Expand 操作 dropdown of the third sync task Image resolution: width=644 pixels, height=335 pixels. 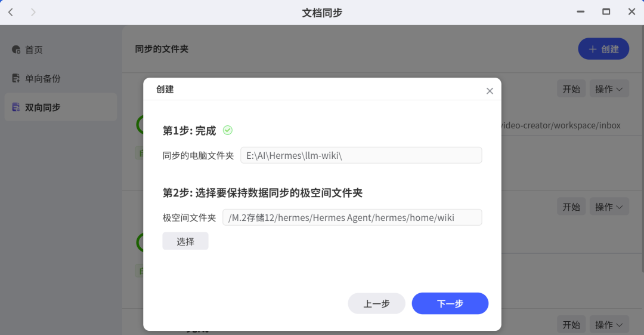pyautogui.click(x=609, y=325)
